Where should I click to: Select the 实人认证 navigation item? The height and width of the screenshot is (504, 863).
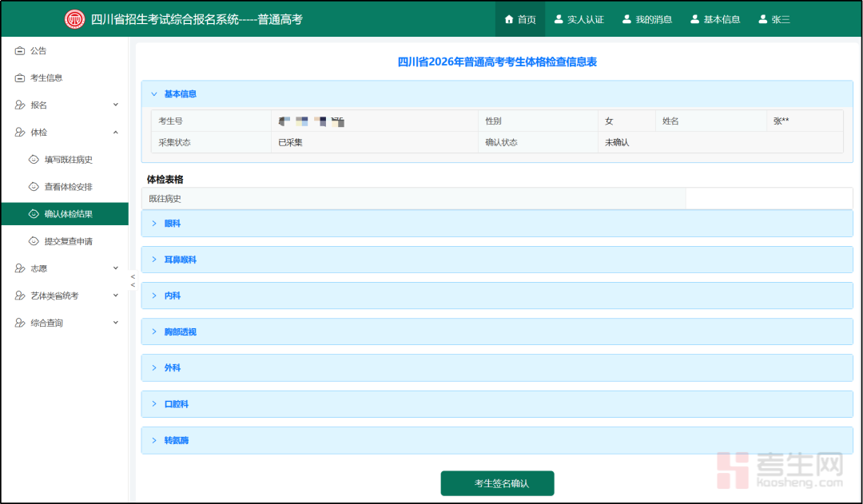point(579,18)
